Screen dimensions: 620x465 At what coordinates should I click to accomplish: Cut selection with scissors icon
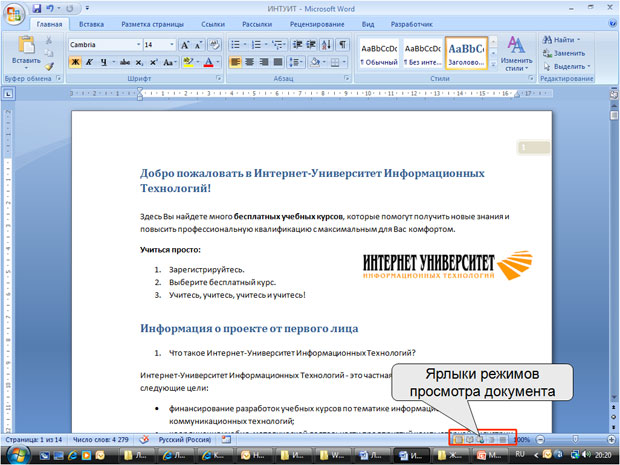[49, 40]
